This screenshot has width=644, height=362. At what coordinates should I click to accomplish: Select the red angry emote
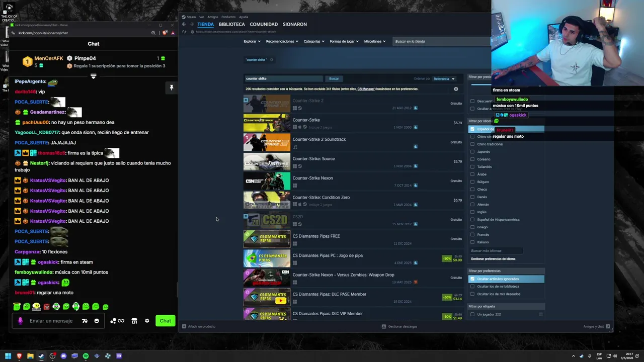pyautogui.click(x=46, y=306)
